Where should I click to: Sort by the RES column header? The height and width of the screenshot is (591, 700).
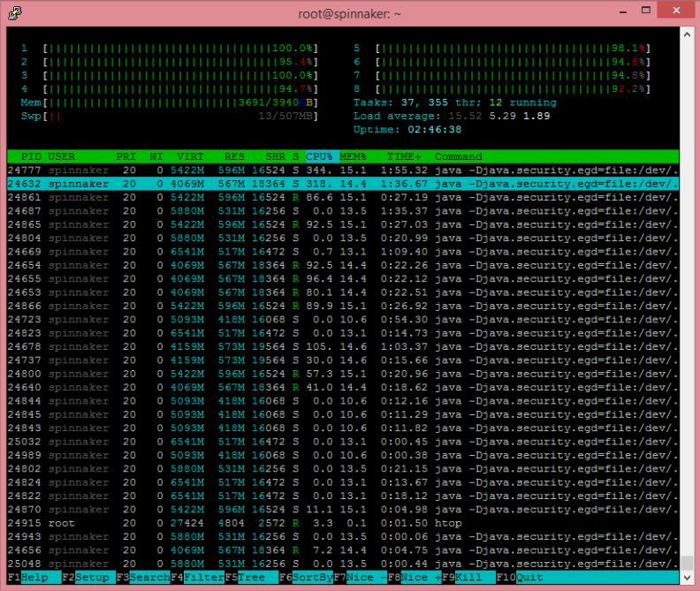click(234, 156)
